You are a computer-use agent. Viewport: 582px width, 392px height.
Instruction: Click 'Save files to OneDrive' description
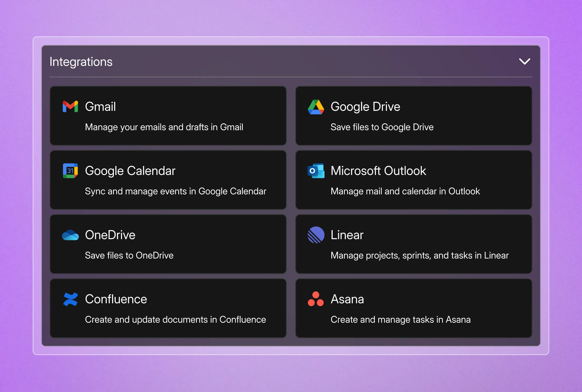coord(129,255)
